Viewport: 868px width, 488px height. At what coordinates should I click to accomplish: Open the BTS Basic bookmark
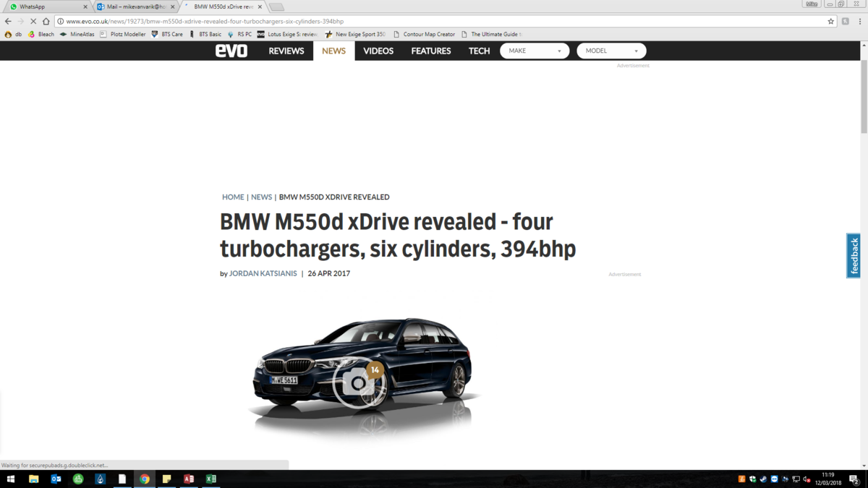coord(205,34)
